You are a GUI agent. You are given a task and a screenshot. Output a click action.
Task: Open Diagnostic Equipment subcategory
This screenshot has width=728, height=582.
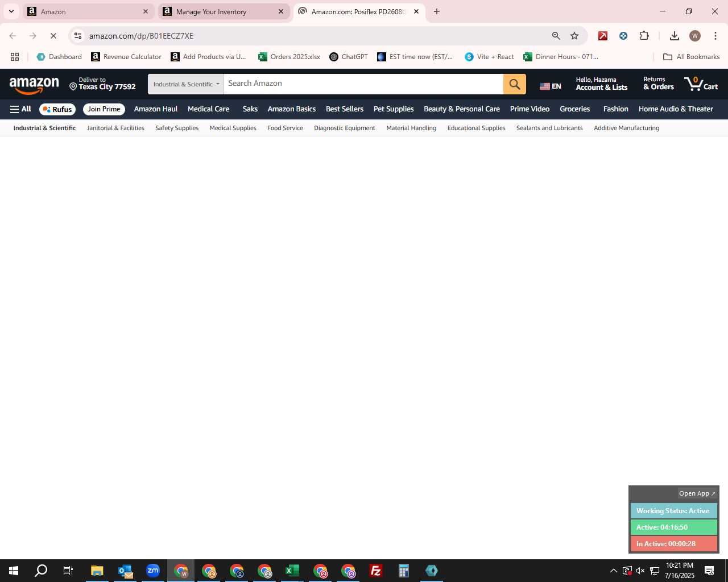(x=345, y=128)
